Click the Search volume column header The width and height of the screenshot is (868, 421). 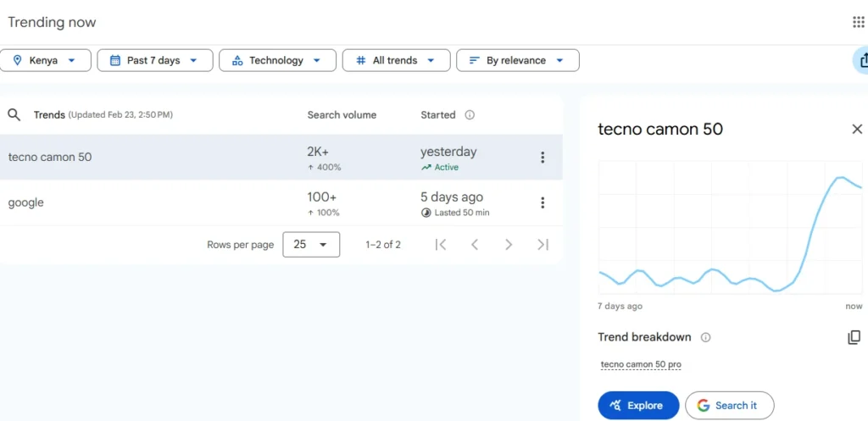pos(342,115)
